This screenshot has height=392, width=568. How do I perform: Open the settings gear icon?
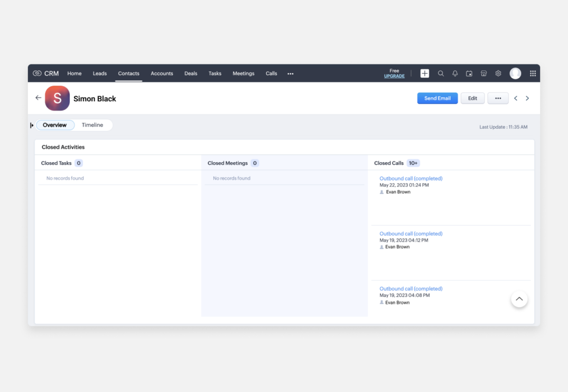click(x=498, y=73)
